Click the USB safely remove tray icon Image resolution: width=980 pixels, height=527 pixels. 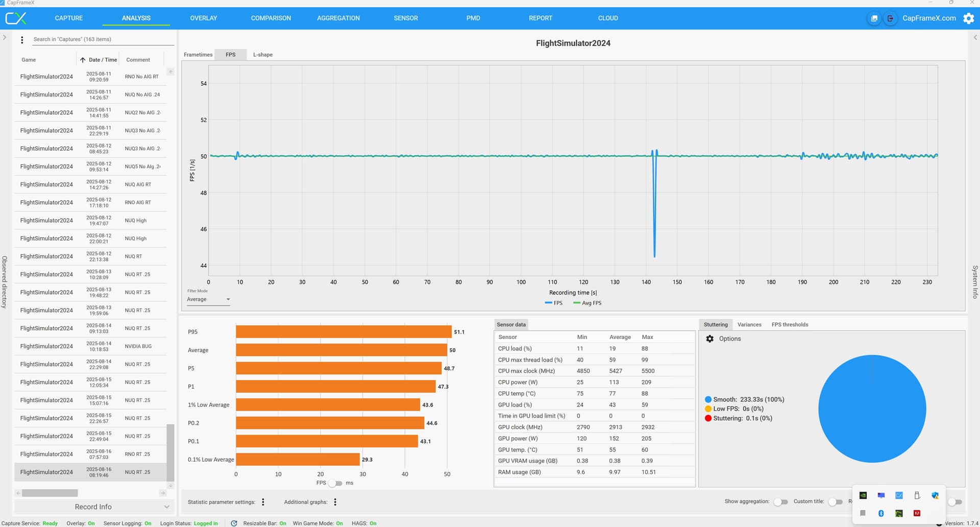click(x=917, y=495)
